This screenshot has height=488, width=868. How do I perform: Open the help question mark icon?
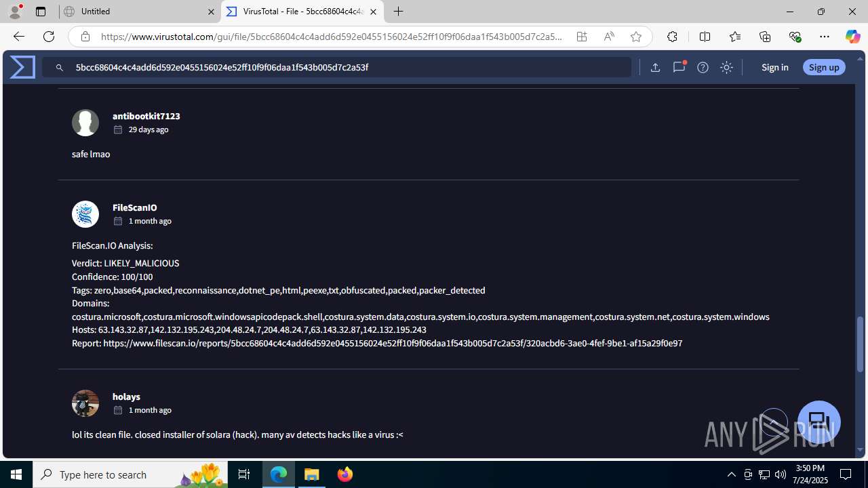click(703, 67)
